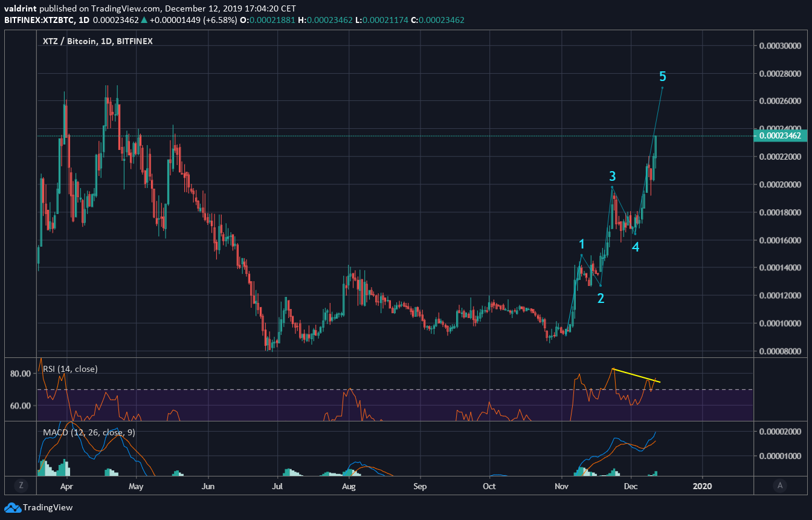The height and width of the screenshot is (520, 812).
Task: Click the RSI (14, close) indicator label
Action: [69, 368]
